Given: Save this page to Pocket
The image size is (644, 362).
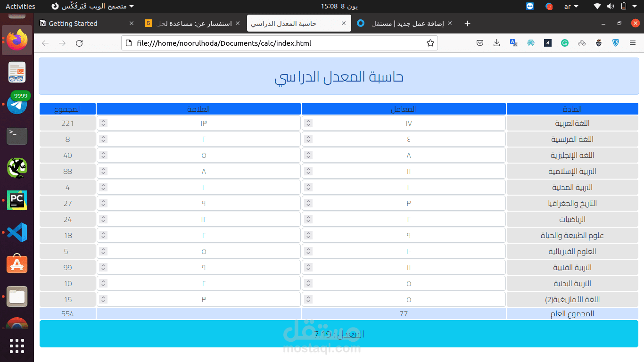Looking at the screenshot, I should (479, 43).
